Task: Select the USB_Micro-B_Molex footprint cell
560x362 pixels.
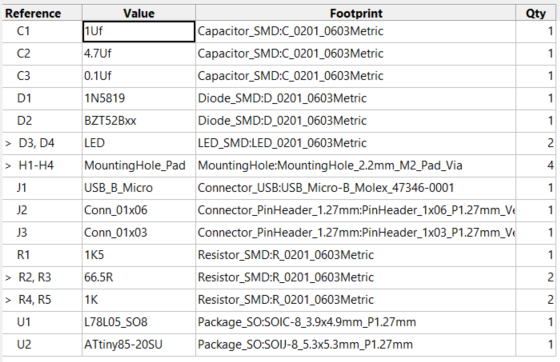Action: point(356,188)
